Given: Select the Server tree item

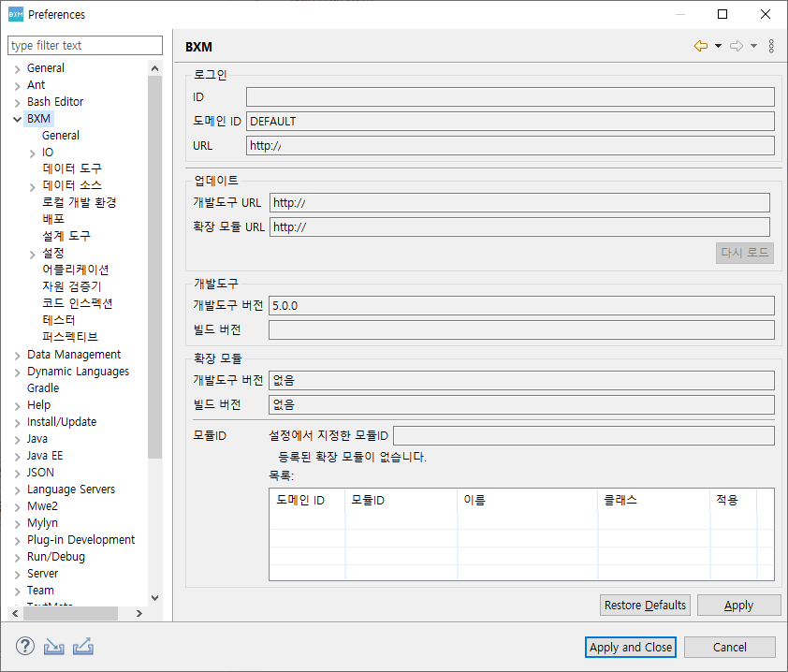Looking at the screenshot, I should point(42,574).
